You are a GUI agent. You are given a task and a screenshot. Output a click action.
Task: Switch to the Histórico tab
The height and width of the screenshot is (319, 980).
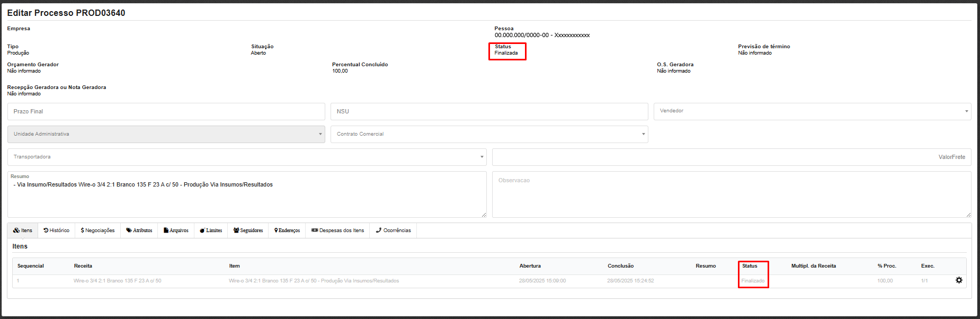pyautogui.click(x=57, y=231)
